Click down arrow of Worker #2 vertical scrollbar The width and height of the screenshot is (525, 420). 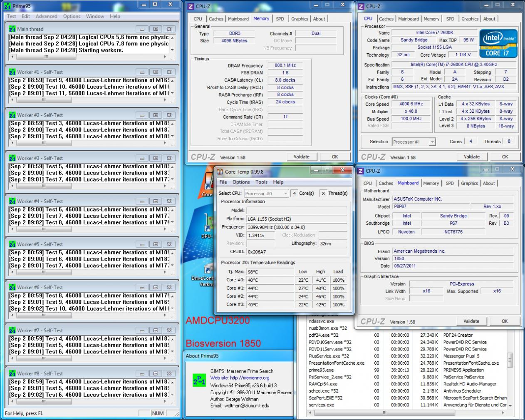[172, 137]
